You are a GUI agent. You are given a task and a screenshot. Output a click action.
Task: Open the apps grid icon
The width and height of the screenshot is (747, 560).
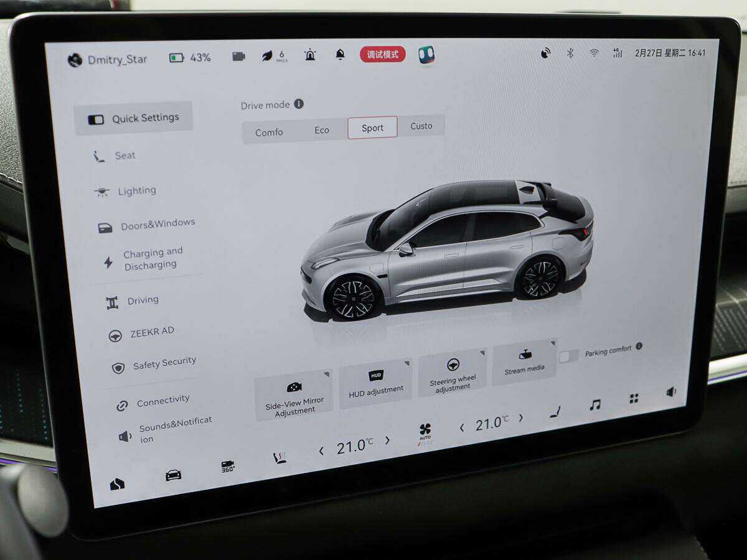[x=634, y=398]
